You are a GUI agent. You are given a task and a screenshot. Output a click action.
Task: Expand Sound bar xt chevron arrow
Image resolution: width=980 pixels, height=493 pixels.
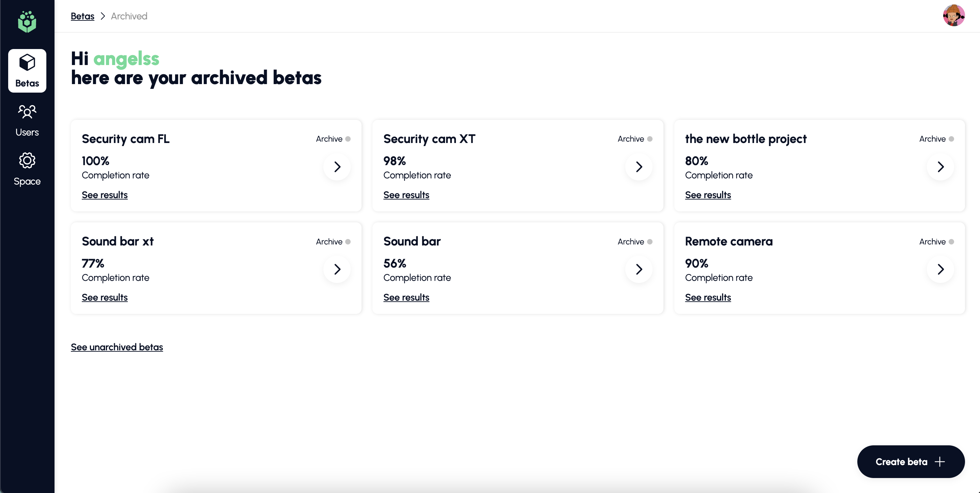(337, 269)
